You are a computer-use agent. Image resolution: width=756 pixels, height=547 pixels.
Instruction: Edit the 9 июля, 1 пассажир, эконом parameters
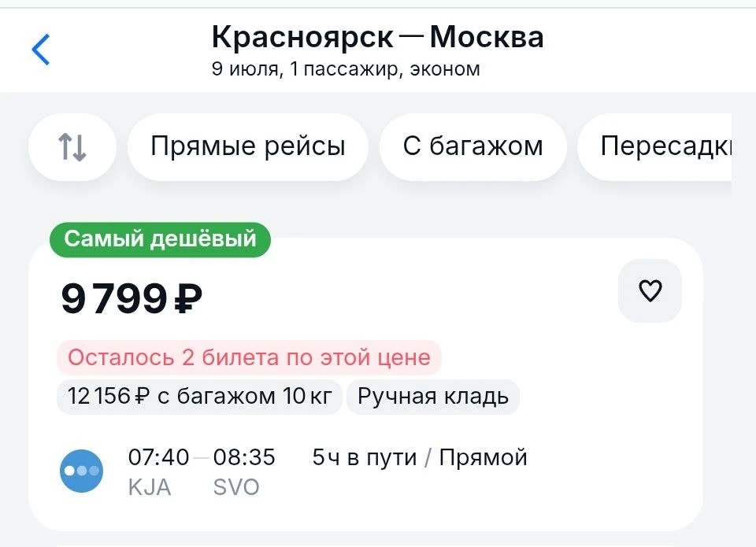click(x=346, y=69)
